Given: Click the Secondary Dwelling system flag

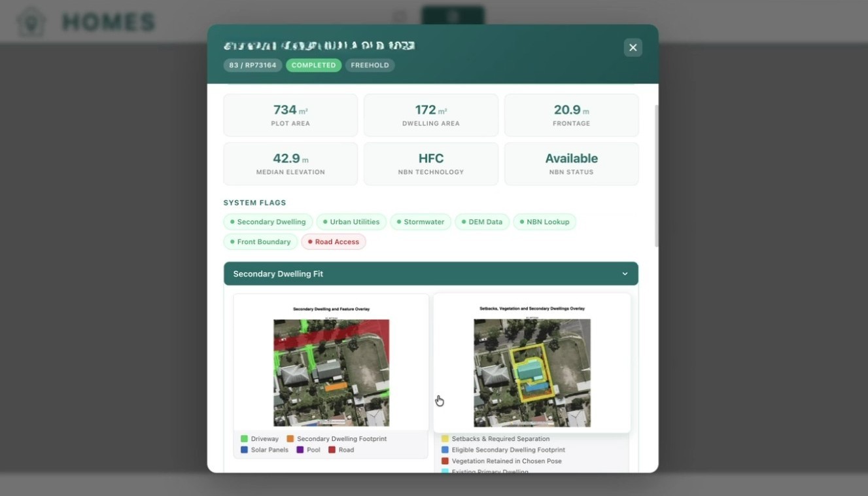Looking at the screenshot, I should [x=268, y=222].
